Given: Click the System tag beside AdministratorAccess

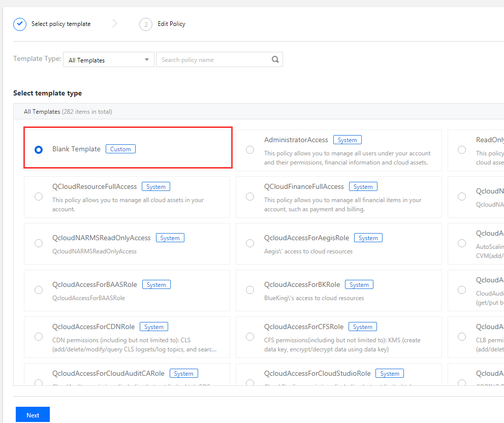Looking at the screenshot, I should (347, 140).
